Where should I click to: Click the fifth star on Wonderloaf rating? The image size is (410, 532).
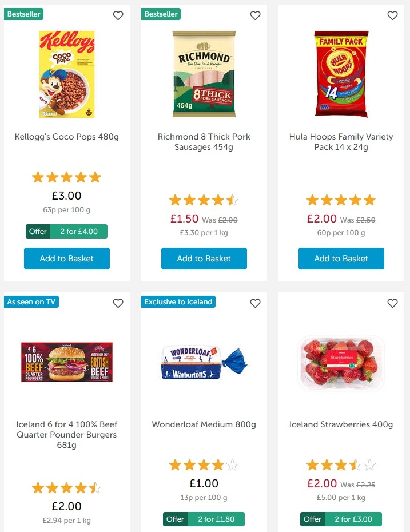[232, 464]
